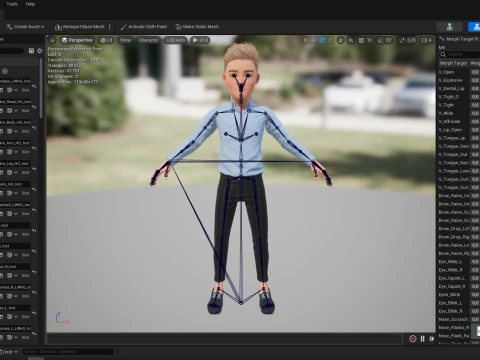Open rotation snap value 10°
Image resolution: width=480 pixels, height=360 pixels.
coord(389,40)
